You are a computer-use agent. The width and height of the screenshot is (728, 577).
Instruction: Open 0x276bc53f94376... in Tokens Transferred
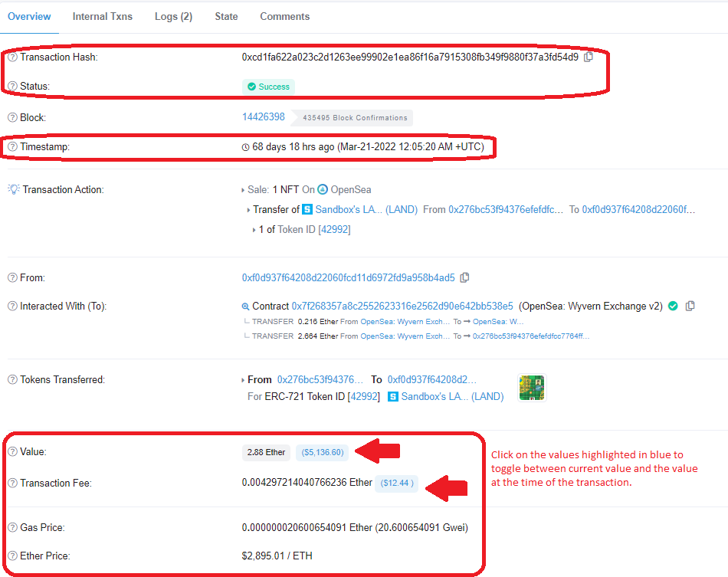320,380
